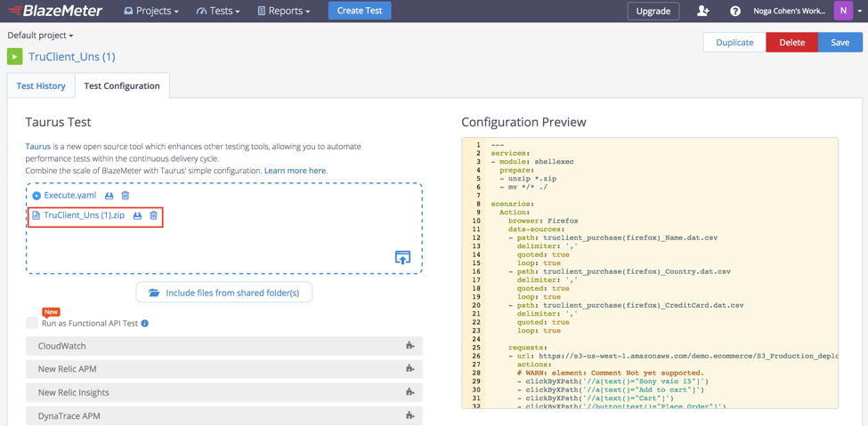Click the TruClient_Uns (1).zip document icon
868x426 pixels.
(x=36, y=215)
